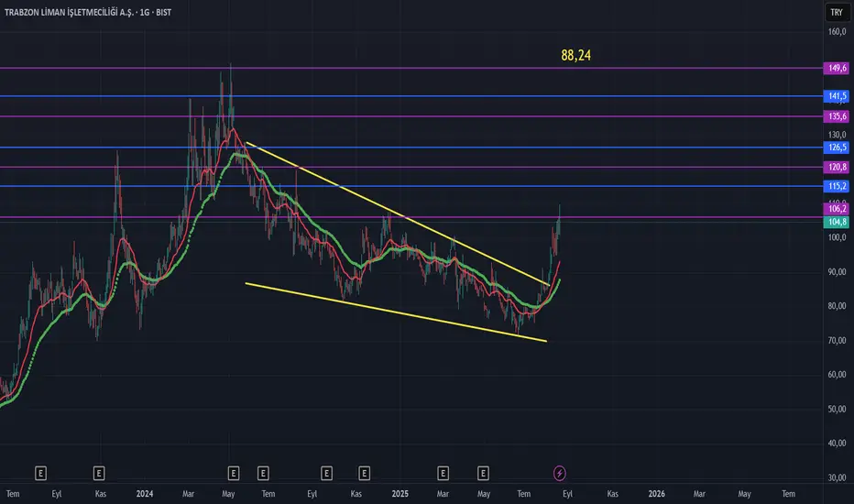Click the 2026 label on time axis
The height and width of the screenshot is (504, 854).
click(x=656, y=494)
